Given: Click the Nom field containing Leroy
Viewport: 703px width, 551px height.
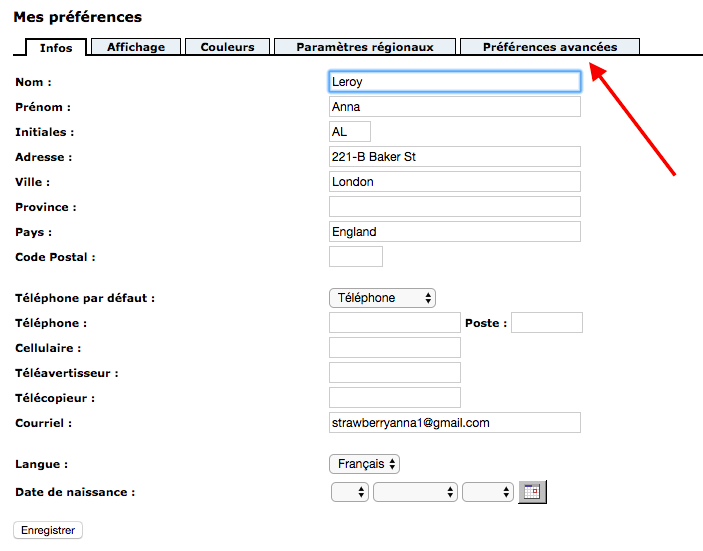Looking at the screenshot, I should tap(454, 82).
